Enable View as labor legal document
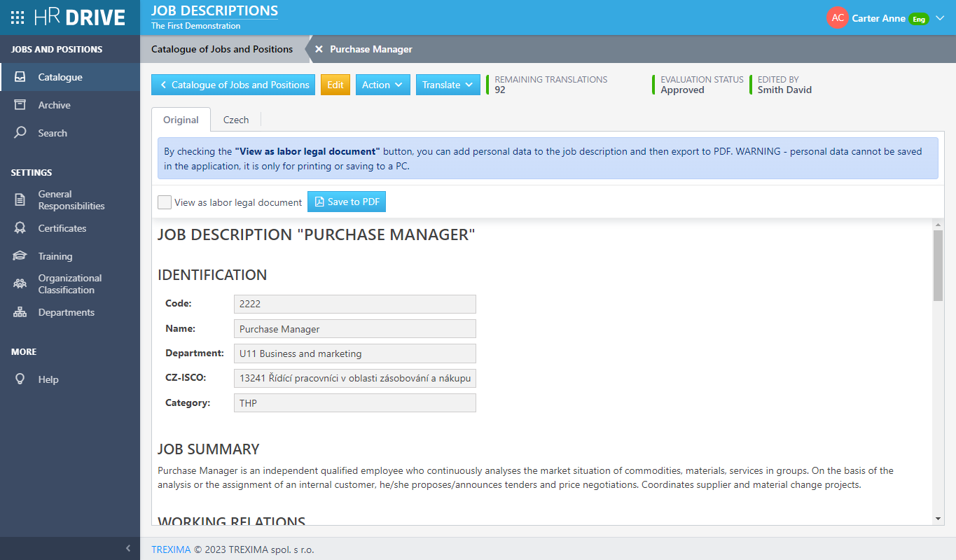Screen dimensions: 956x560 tap(164, 202)
